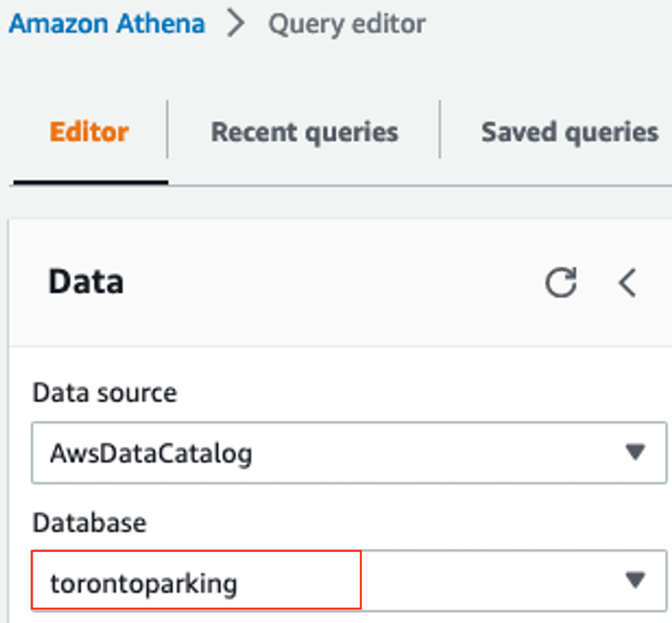The image size is (672, 623).
Task: Refresh the Data panel
Action: point(561,282)
